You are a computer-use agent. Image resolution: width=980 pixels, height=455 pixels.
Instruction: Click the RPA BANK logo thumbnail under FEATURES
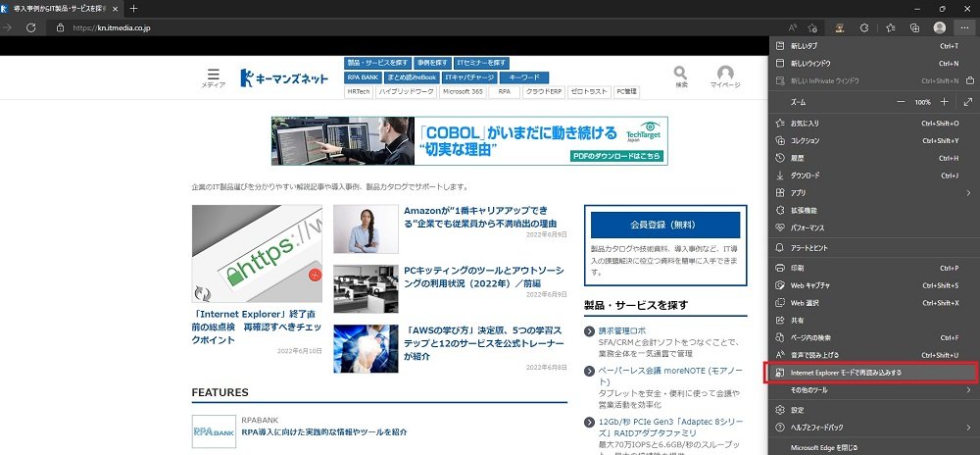(x=214, y=431)
